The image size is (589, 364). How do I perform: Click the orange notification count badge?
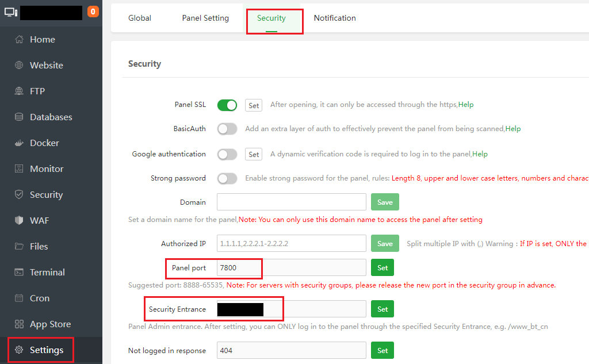[x=93, y=12]
